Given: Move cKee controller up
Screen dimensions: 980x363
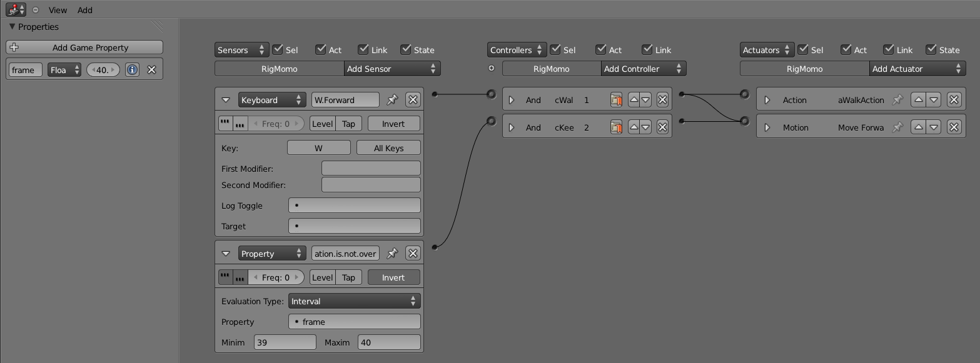Looking at the screenshot, I should [634, 127].
